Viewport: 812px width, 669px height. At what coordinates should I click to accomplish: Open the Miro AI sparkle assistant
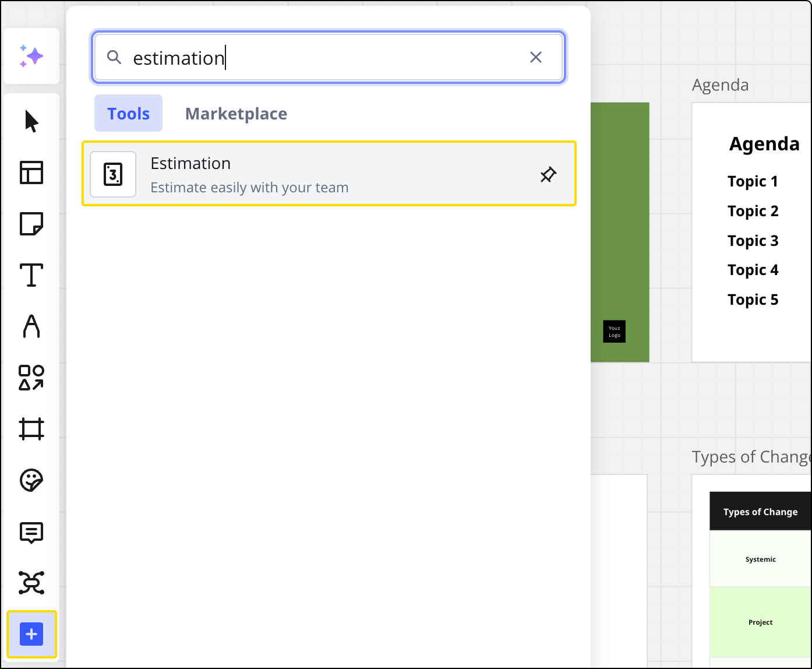pos(31,56)
